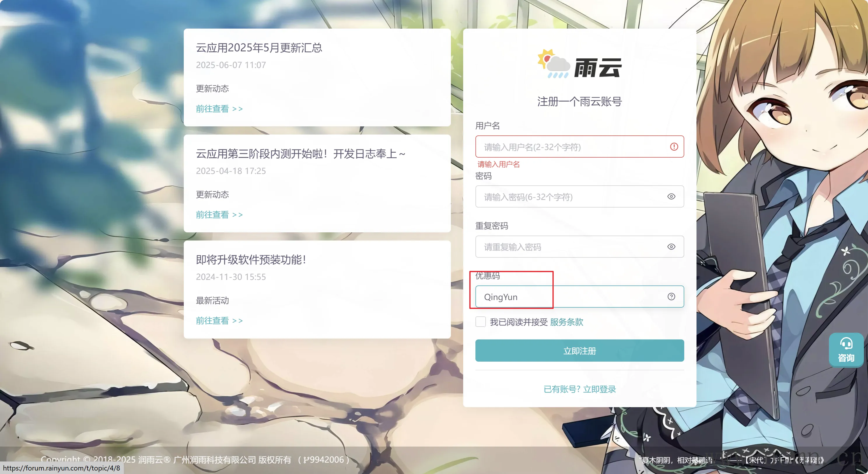
Task: Go to 已有账号? 立即登录
Action: click(580, 389)
